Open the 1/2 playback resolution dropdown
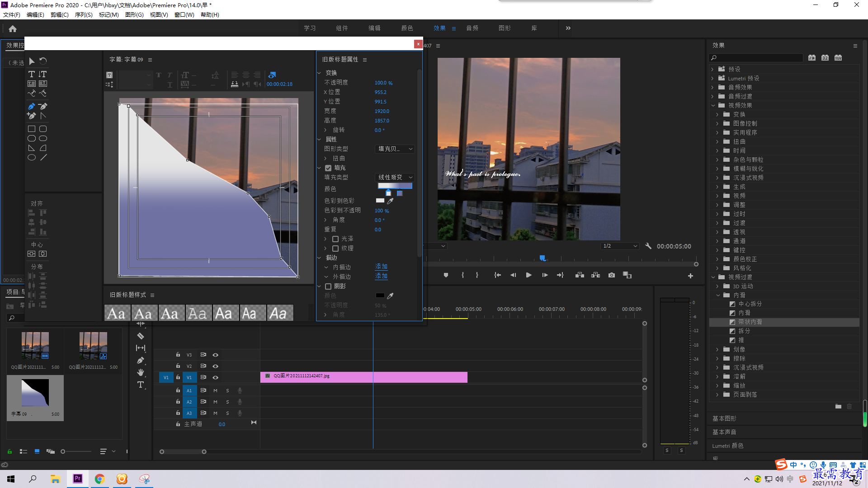The height and width of the screenshot is (488, 868). click(620, 246)
